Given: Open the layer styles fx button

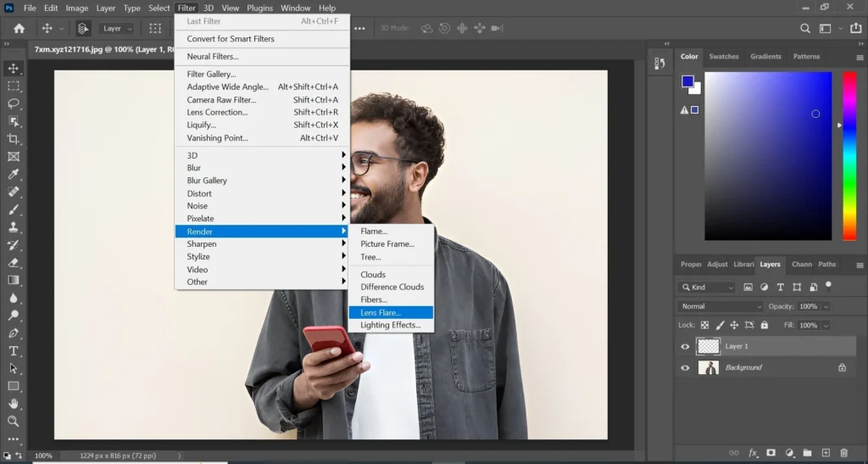Looking at the screenshot, I should (753, 453).
